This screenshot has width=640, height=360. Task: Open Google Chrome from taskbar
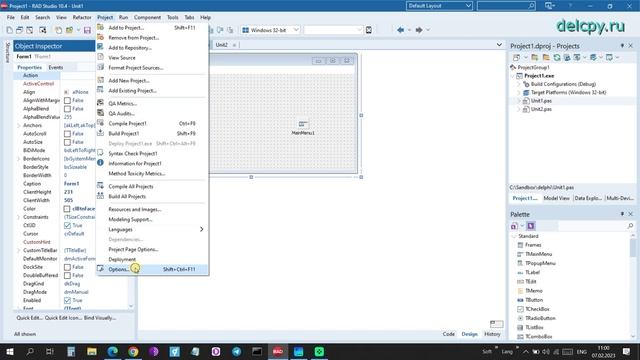[x=133, y=351]
